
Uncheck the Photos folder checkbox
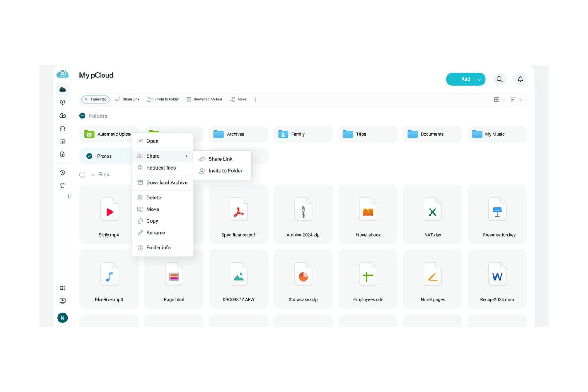point(89,156)
